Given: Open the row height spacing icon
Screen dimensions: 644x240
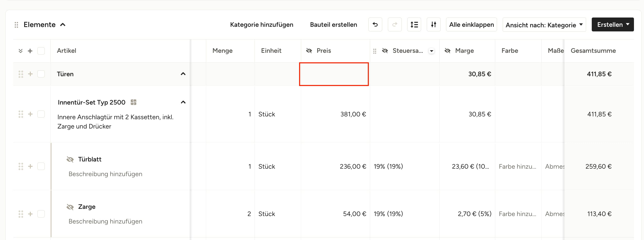Looking at the screenshot, I should coord(414,24).
